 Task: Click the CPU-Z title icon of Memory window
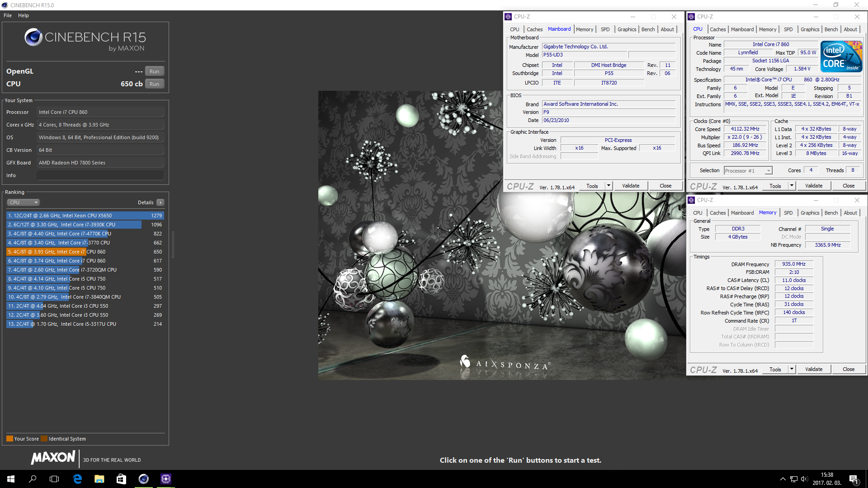click(691, 200)
